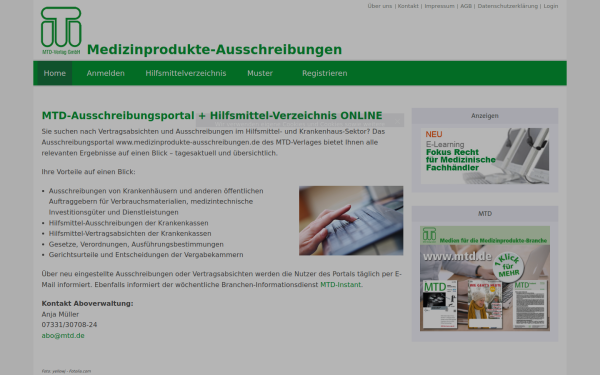
Task: Click the Foto: yellowj - Fotolia.com credit
Action: pos(66,371)
